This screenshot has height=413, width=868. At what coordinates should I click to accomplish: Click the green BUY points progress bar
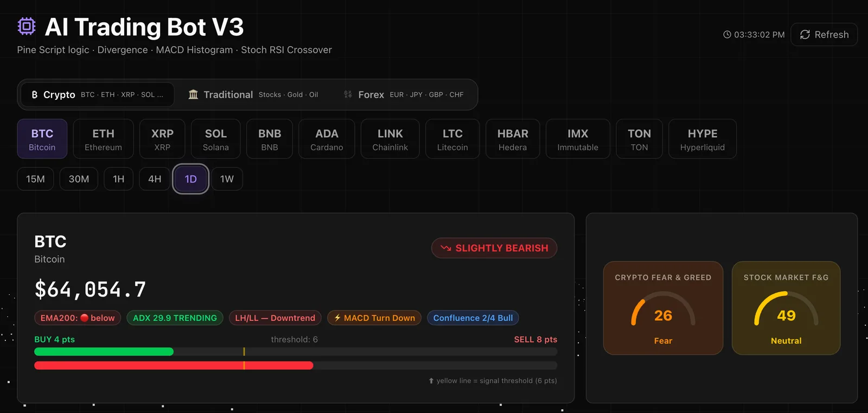coord(104,352)
